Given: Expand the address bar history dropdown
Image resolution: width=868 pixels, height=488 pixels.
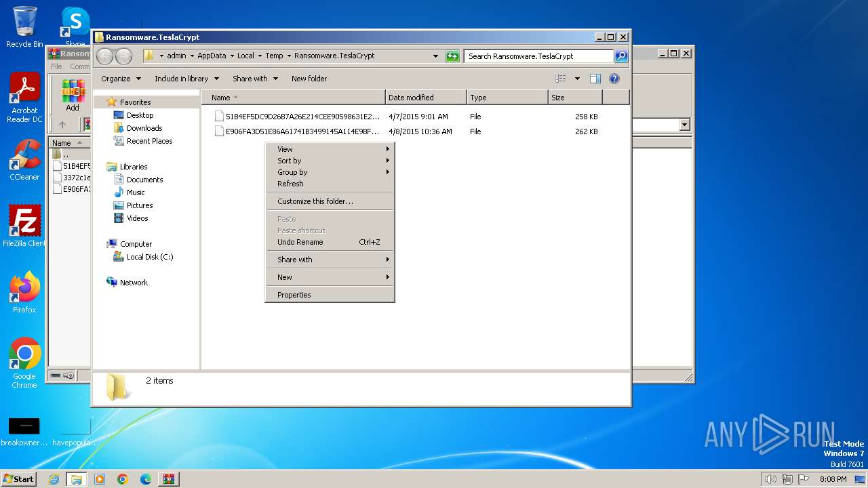Looking at the screenshot, I should [x=435, y=56].
